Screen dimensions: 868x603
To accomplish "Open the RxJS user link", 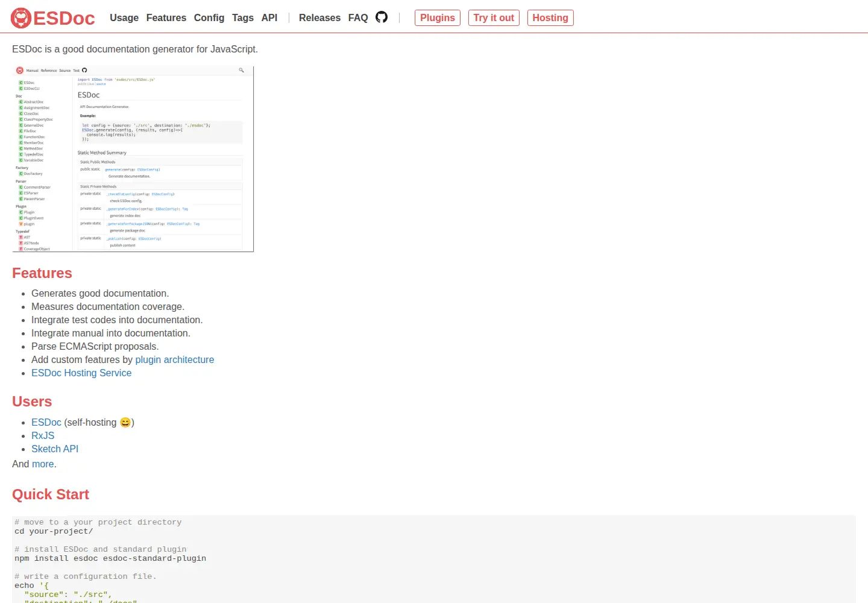I will (x=43, y=435).
